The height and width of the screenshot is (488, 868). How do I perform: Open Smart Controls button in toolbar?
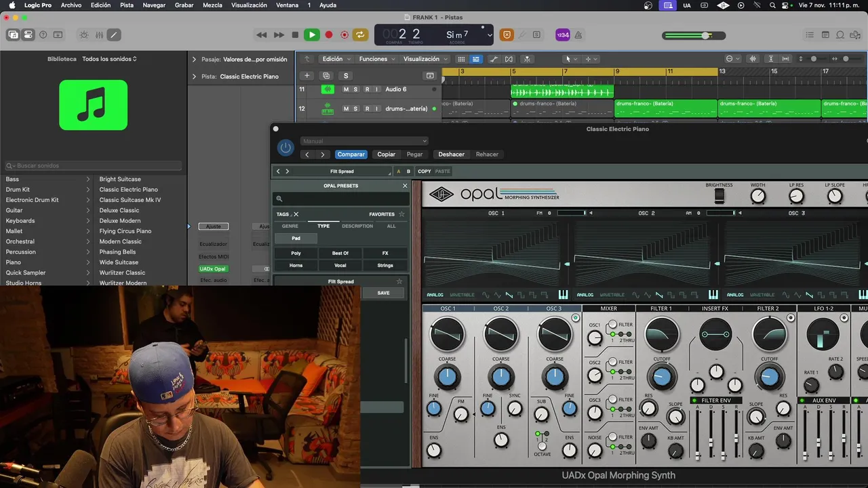[84, 35]
